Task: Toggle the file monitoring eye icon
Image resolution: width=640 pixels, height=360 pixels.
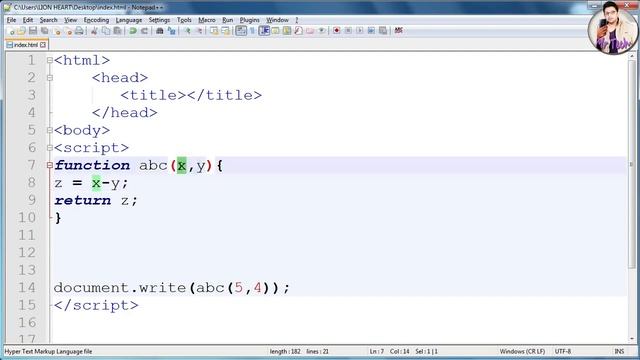Action: coord(322,31)
